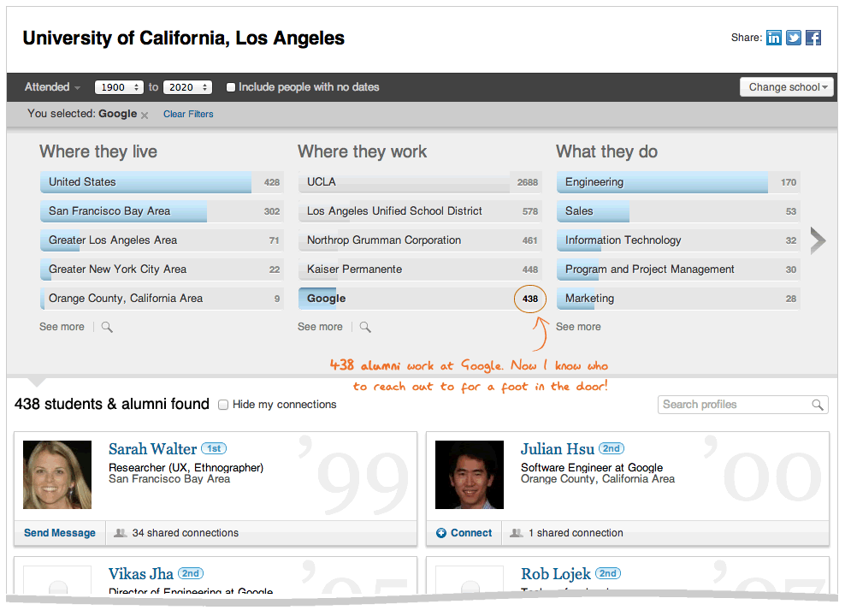Viewport: 845px width, 616px height.
Task: Open Sarah Walter's profile name link
Action: pyautogui.click(x=152, y=449)
